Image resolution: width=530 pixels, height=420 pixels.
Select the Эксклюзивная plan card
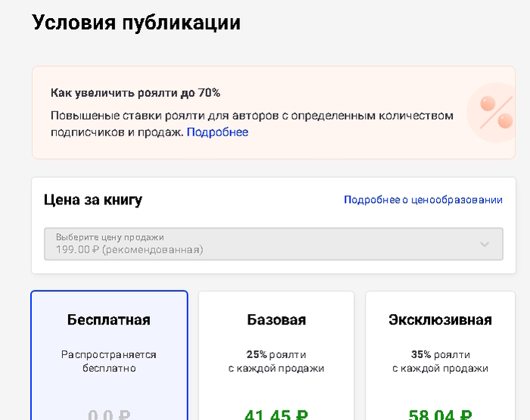pos(440,355)
